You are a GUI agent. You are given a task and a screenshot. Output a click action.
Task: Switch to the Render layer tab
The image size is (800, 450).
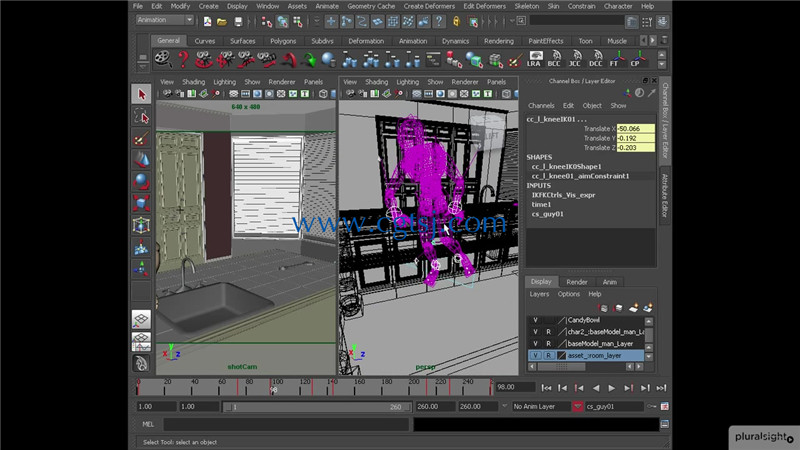577,282
